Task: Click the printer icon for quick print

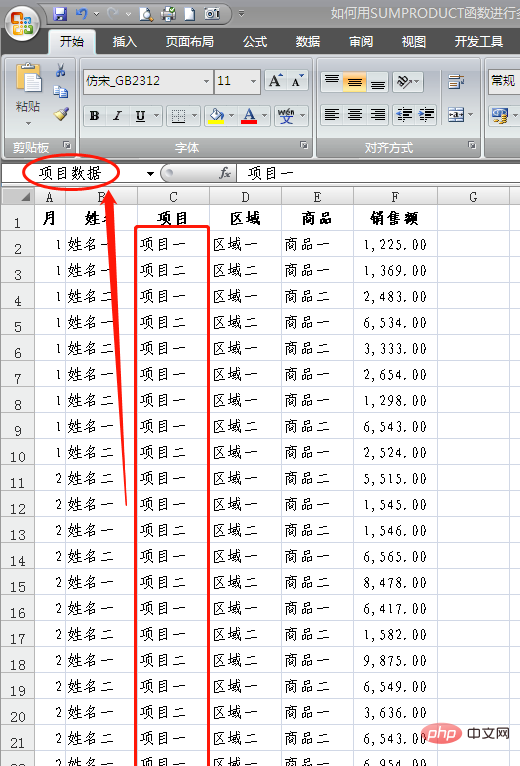Action: (x=168, y=14)
